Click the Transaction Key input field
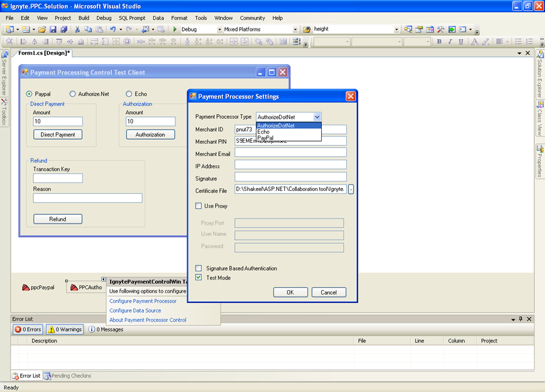The image size is (545, 392). [x=58, y=178]
